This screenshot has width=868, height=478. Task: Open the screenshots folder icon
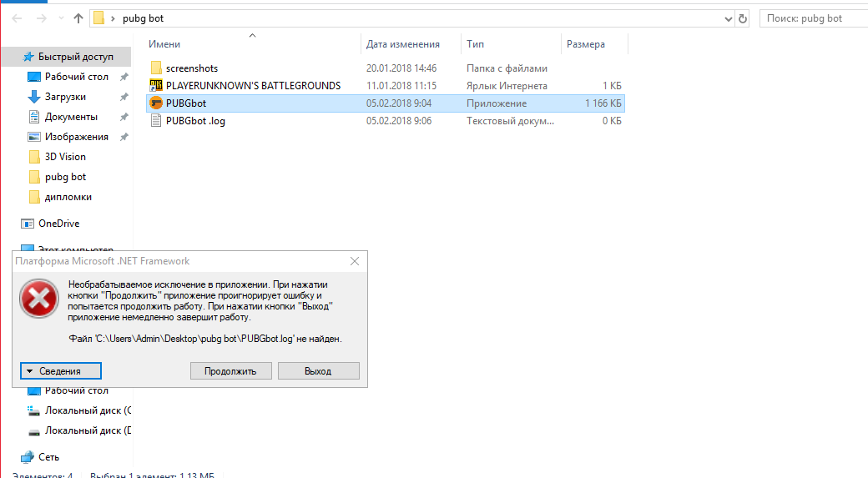156,68
